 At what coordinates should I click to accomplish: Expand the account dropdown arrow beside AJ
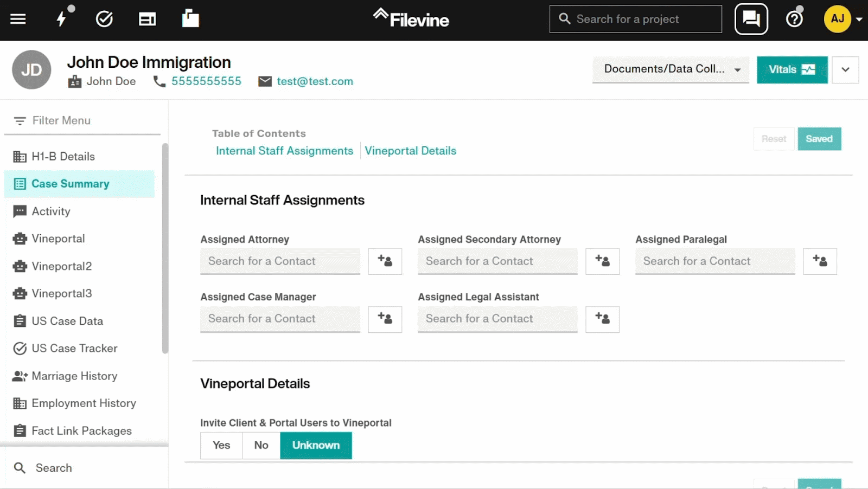[859, 20]
